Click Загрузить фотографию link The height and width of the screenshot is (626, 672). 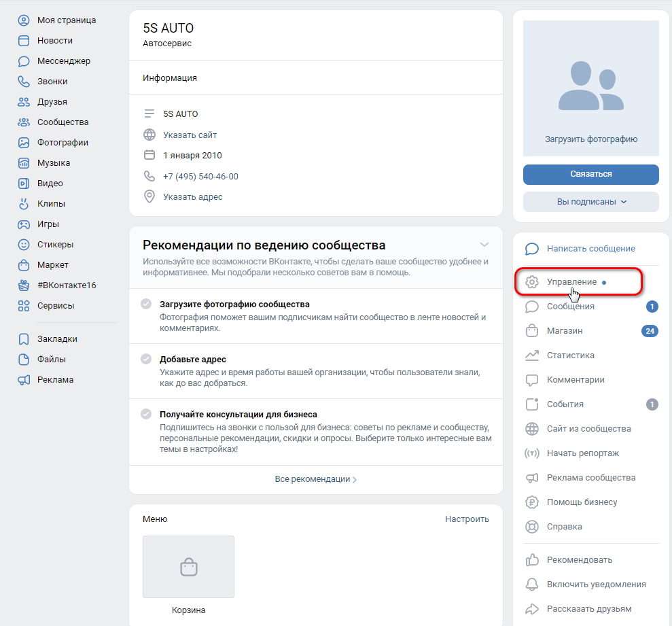pyautogui.click(x=591, y=139)
